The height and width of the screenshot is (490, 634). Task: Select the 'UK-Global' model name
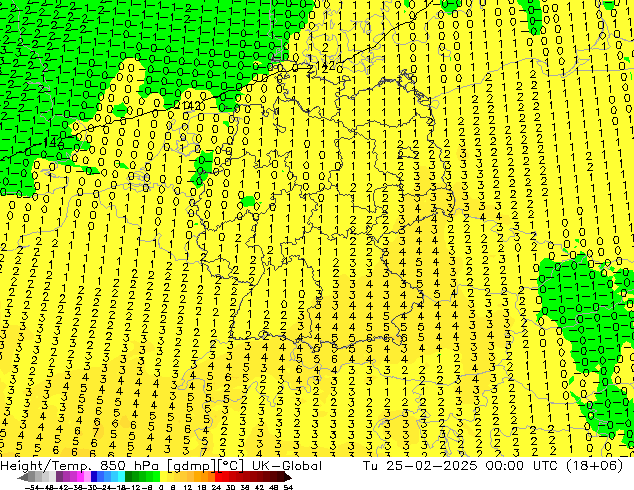[287, 466]
